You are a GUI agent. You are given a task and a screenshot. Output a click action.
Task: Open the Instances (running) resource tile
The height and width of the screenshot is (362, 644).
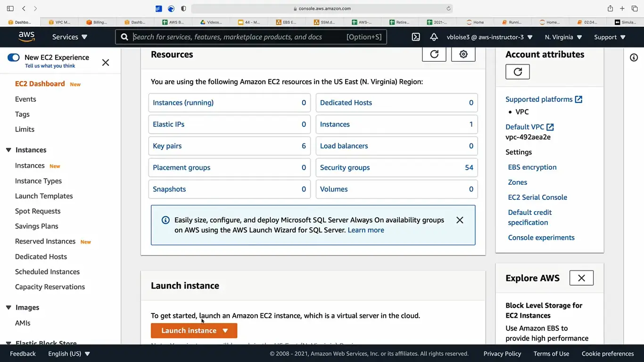coord(230,103)
